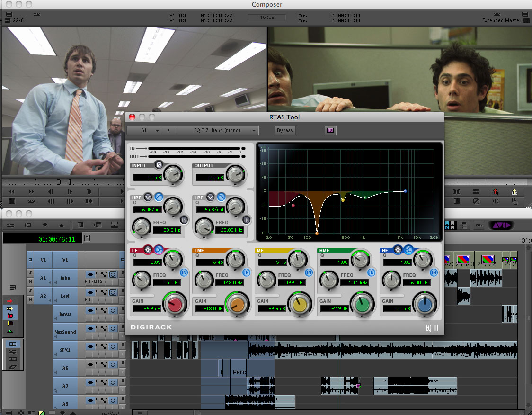Open the A1 track selector dropdown
Image resolution: width=532 pixels, height=415 pixels.
click(x=144, y=130)
